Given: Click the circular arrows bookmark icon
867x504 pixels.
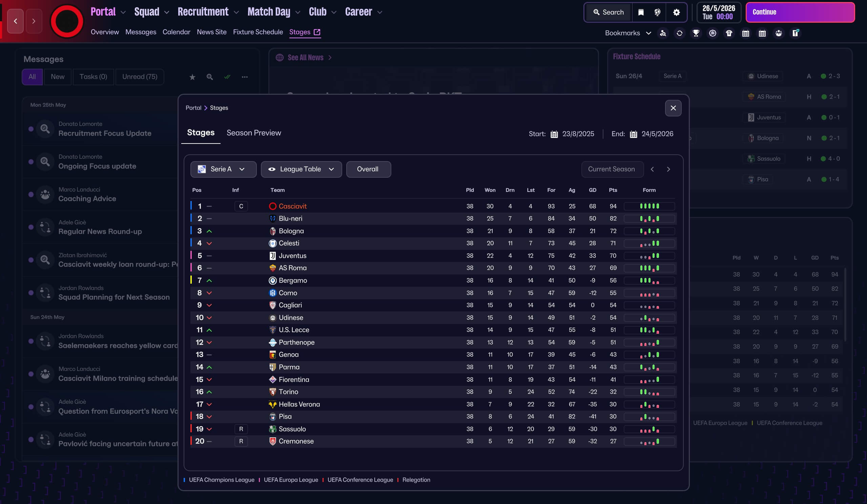Looking at the screenshot, I should coord(679,33).
